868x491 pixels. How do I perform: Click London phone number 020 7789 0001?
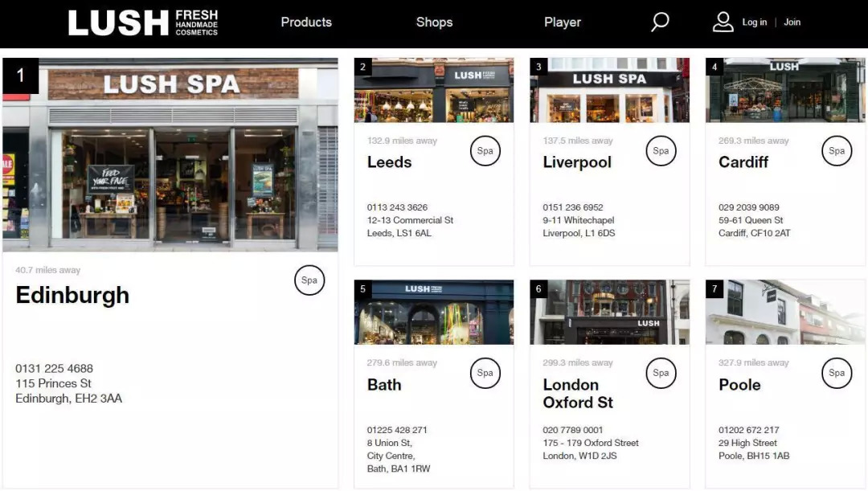(x=573, y=430)
